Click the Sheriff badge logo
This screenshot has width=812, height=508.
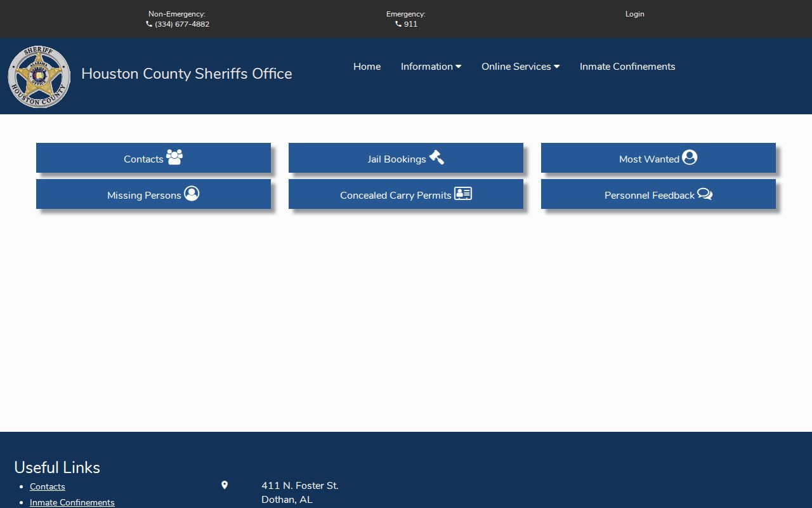point(39,77)
